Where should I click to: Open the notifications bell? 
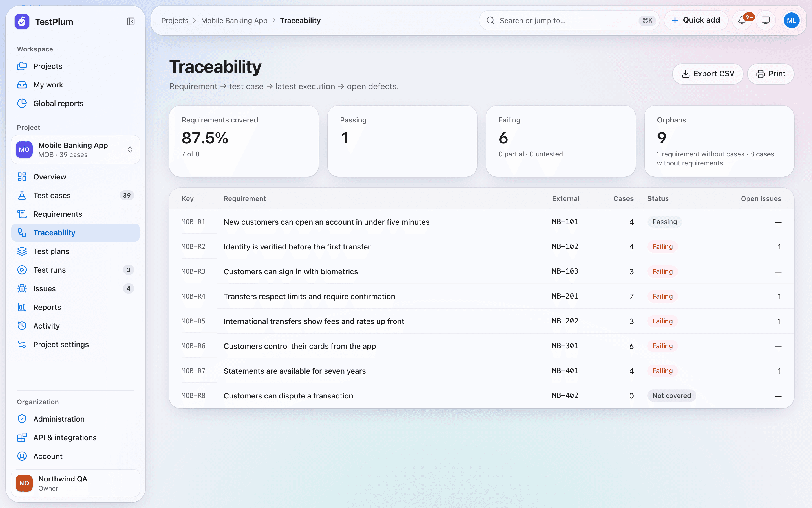click(742, 21)
